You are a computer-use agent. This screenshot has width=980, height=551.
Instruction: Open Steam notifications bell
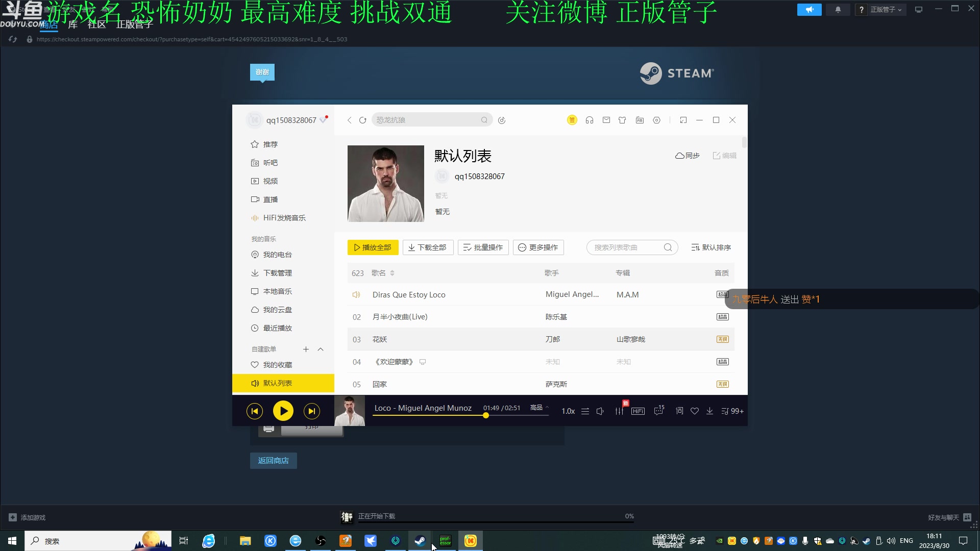pyautogui.click(x=838, y=10)
